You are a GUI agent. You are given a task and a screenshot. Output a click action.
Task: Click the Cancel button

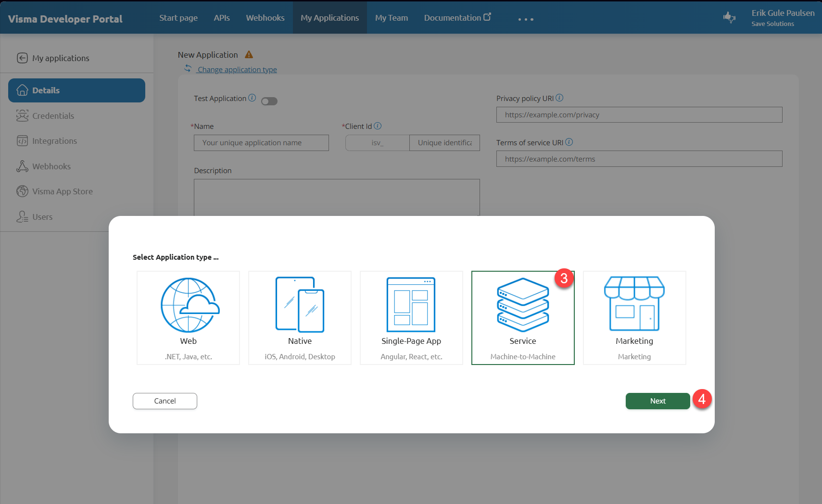(x=165, y=401)
